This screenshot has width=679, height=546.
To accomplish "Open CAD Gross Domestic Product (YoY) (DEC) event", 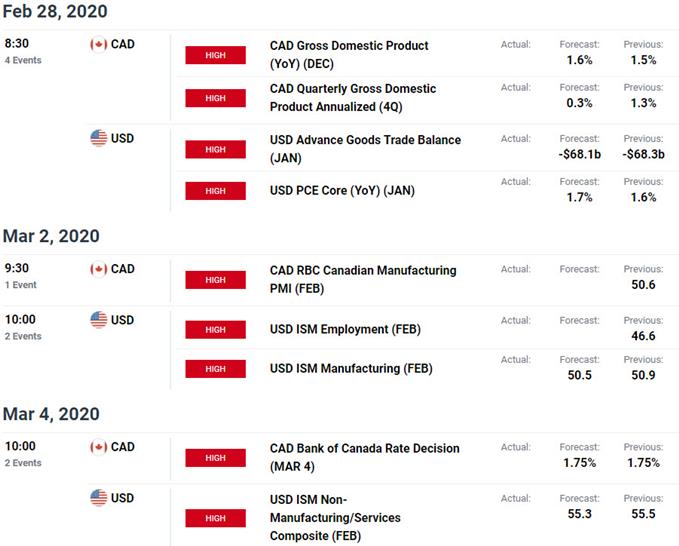I will tap(349, 55).
